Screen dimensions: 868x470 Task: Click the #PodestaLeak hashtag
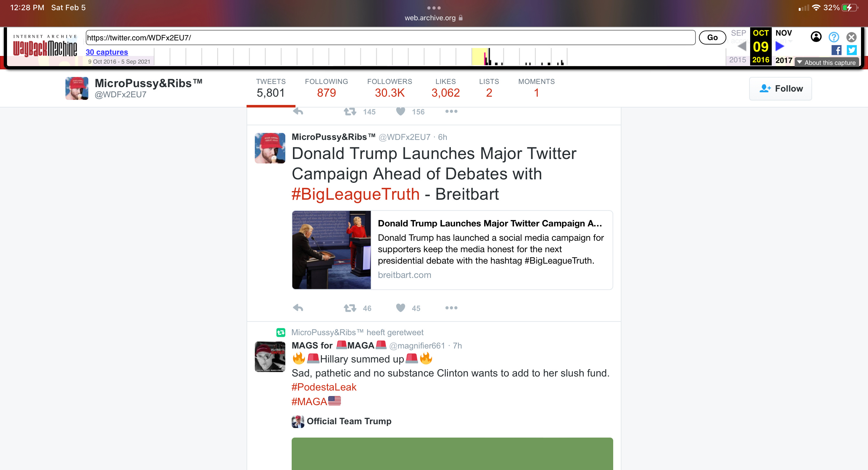(324, 387)
